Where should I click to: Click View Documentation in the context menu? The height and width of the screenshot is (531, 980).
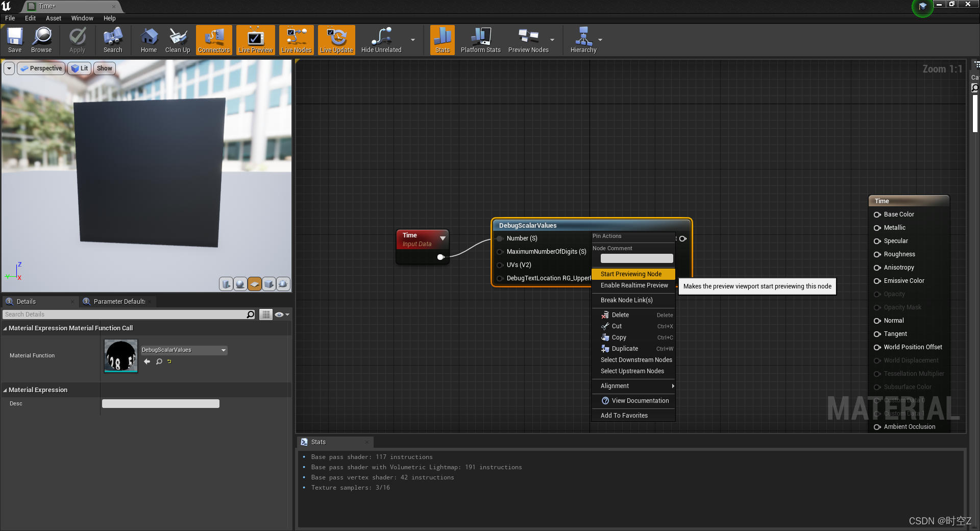[638, 400]
